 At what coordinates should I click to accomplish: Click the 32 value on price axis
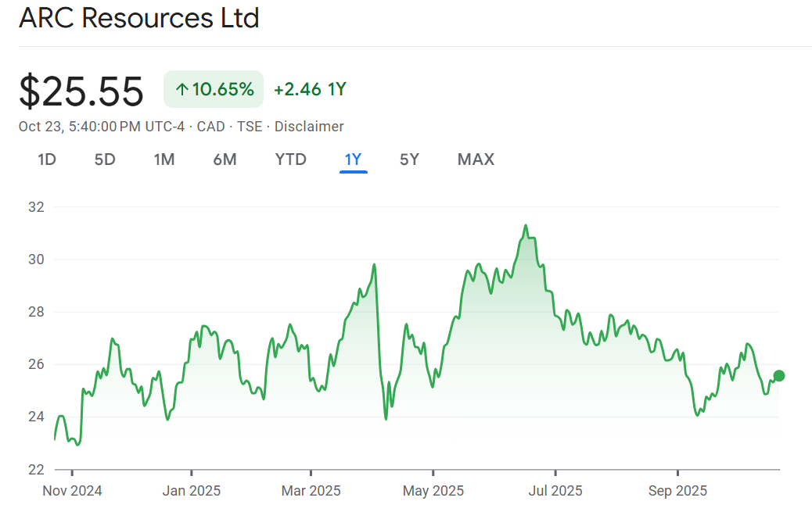pos(36,207)
